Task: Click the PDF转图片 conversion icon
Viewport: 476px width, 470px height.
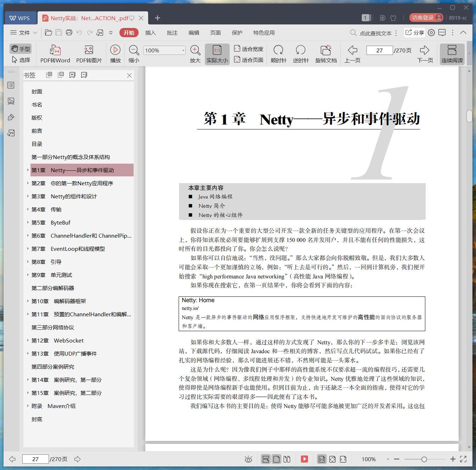Action: pyautogui.click(x=89, y=50)
